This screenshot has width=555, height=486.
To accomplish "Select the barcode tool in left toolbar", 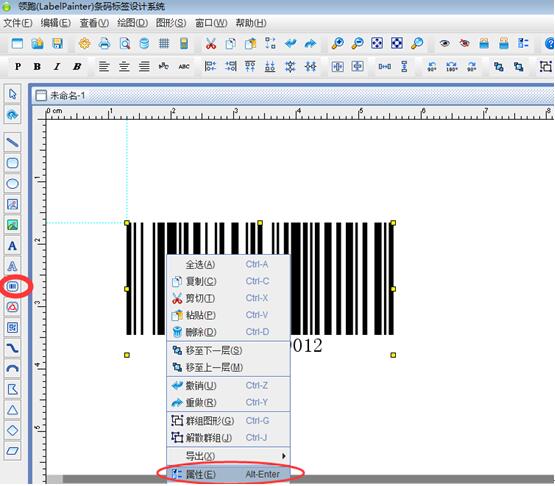I will point(12,286).
